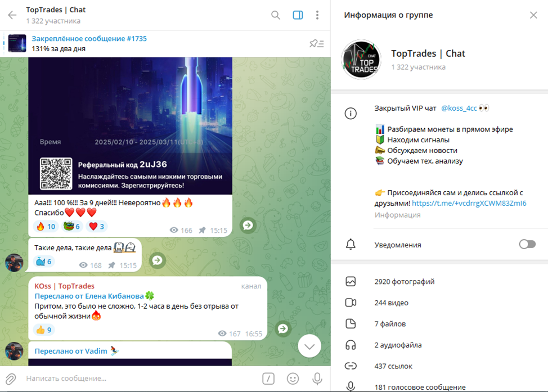Image resolution: width=548 pixels, height=392 pixels.
Task: Open the rocket referral image
Action: pyautogui.click(x=131, y=126)
